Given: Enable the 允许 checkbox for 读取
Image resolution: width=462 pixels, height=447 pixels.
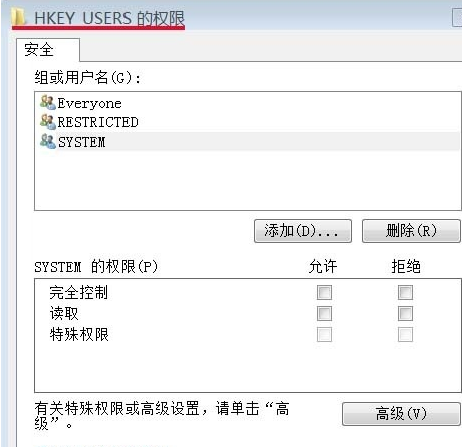Looking at the screenshot, I should [x=324, y=313].
